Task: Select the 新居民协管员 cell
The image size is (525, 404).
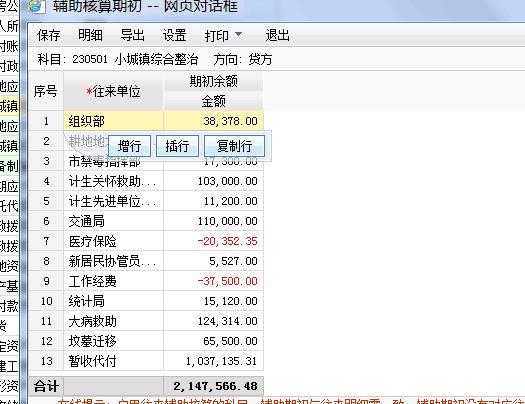Action: point(114,261)
